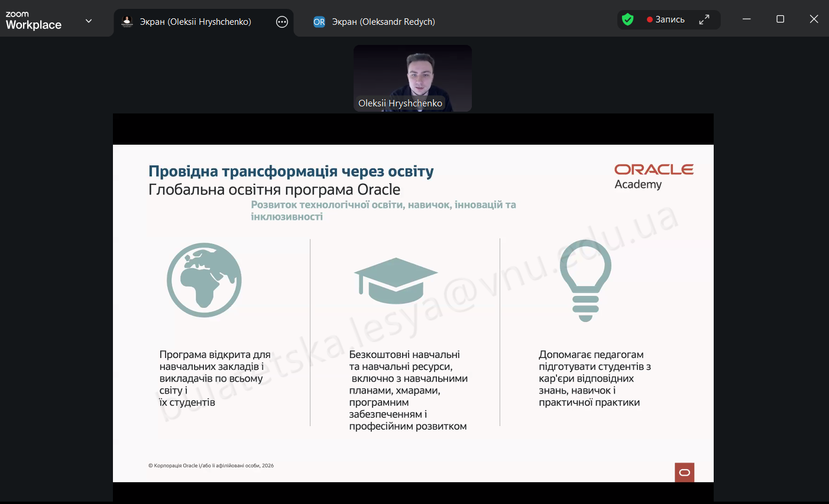Switch to Экран (Oleksii Hryshchenko) tab
829x504 pixels.
195,22
